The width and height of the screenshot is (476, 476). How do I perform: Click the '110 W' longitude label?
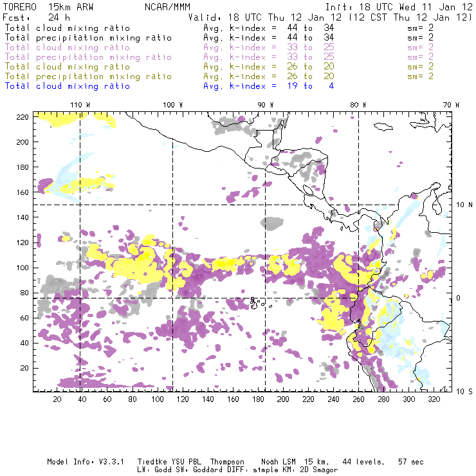pos(80,105)
